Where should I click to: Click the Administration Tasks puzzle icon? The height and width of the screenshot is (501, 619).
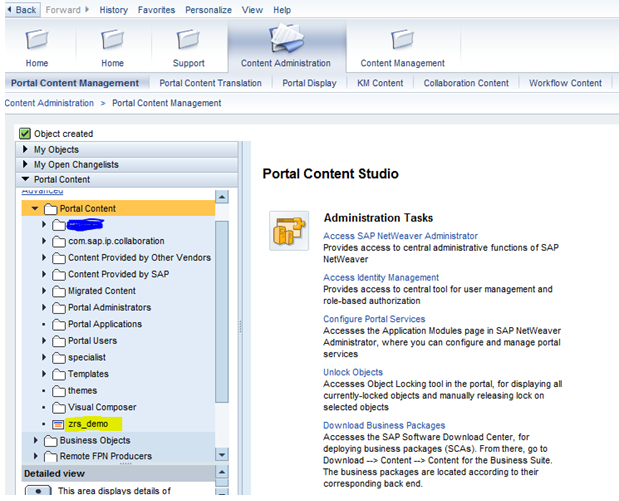point(289,231)
